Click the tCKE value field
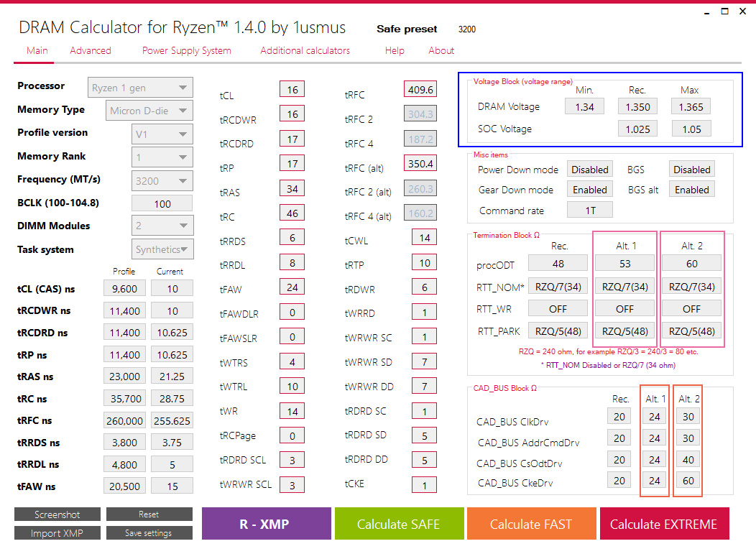The image size is (756, 554). pos(424,485)
